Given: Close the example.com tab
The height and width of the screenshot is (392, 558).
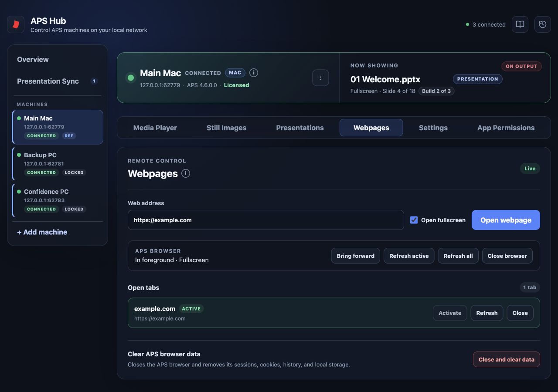Looking at the screenshot, I should click(x=520, y=313).
